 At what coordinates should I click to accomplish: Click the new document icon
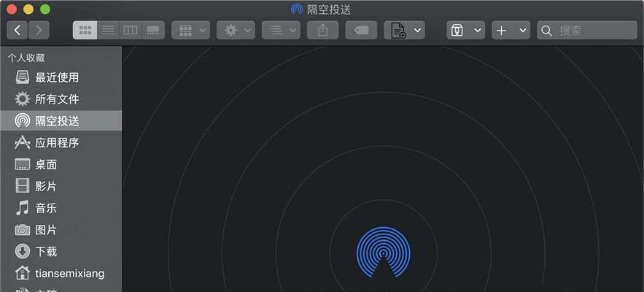tap(398, 31)
